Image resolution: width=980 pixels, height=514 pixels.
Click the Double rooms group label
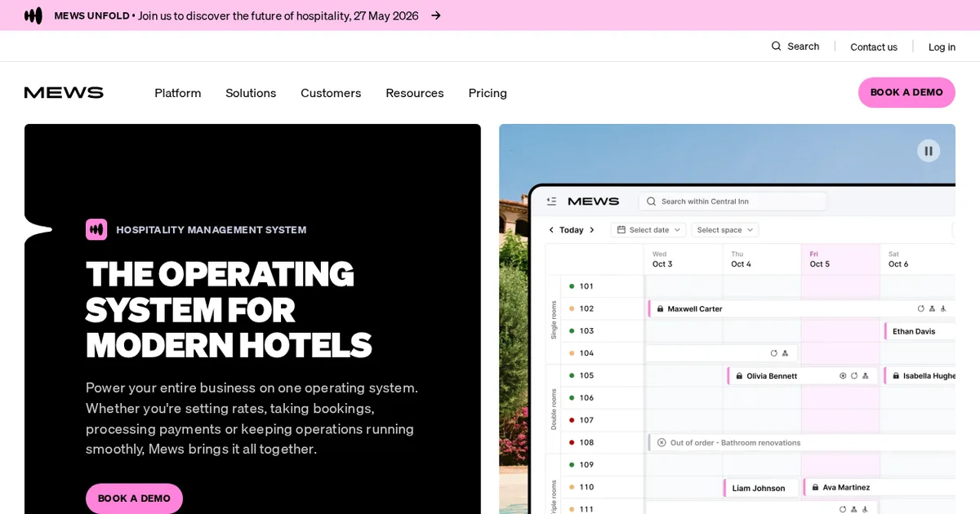[x=553, y=409]
